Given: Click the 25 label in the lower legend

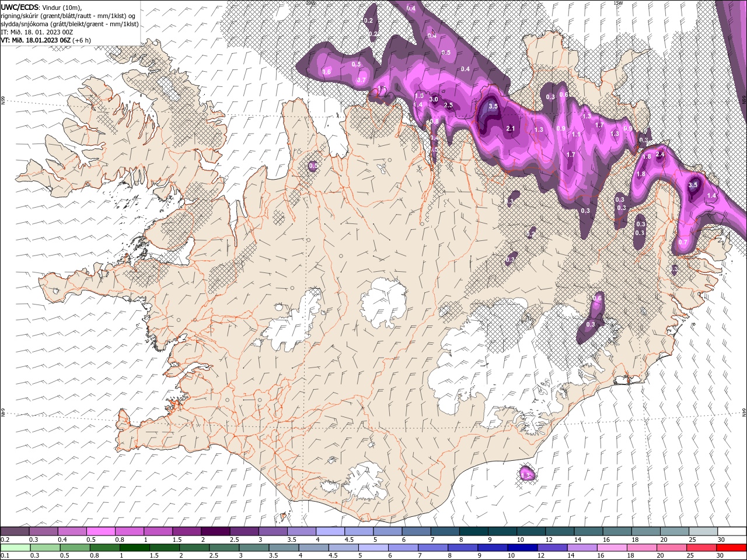Looking at the screenshot, I should [690, 556].
